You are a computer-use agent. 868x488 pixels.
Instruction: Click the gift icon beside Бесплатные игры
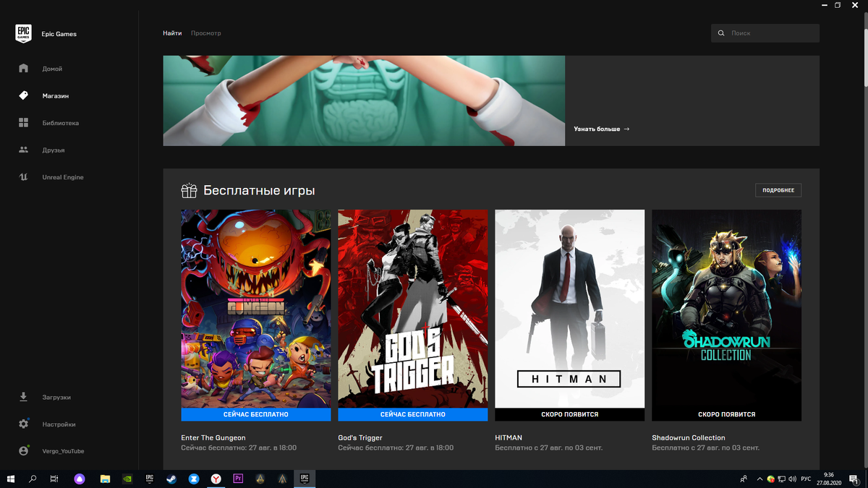click(x=189, y=191)
